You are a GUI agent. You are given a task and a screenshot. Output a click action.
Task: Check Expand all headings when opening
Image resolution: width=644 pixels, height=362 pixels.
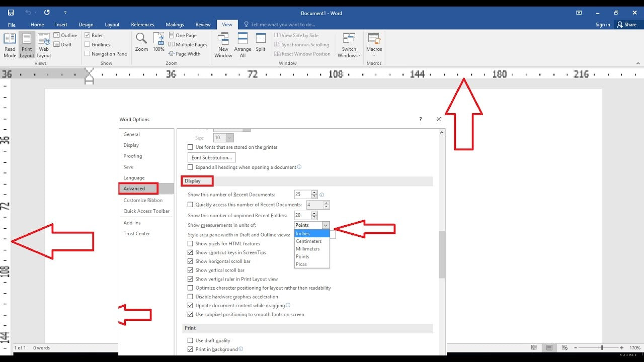(x=190, y=167)
